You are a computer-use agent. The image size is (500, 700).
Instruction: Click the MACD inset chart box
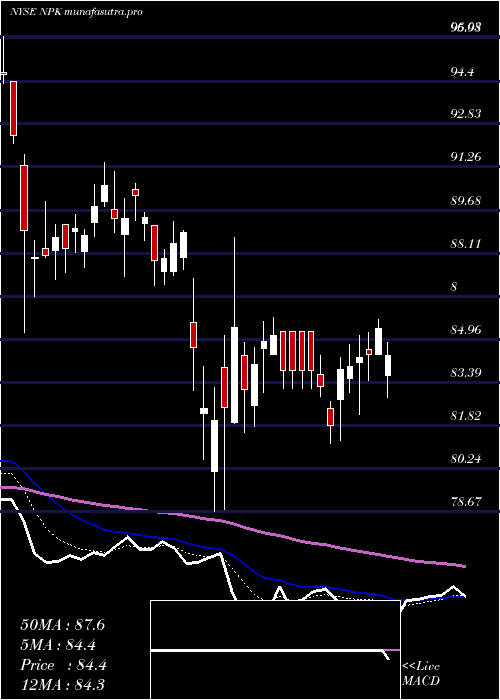275,650
